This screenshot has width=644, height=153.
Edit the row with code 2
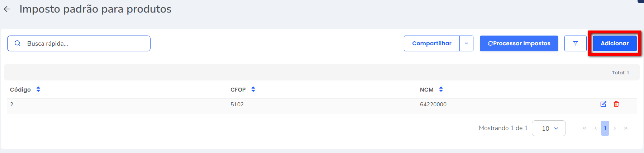click(603, 104)
